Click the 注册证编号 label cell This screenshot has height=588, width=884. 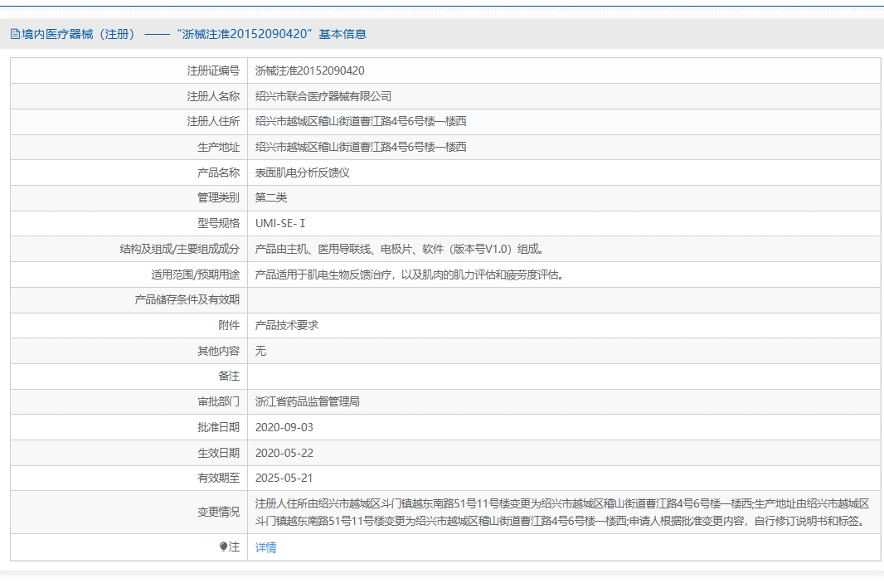(213, 71)
